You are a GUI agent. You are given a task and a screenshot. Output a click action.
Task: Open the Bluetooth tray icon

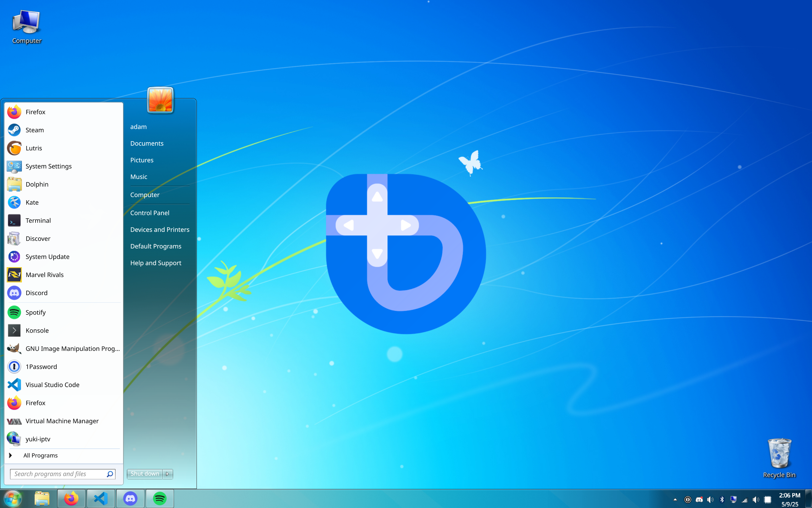coord(722,500)
